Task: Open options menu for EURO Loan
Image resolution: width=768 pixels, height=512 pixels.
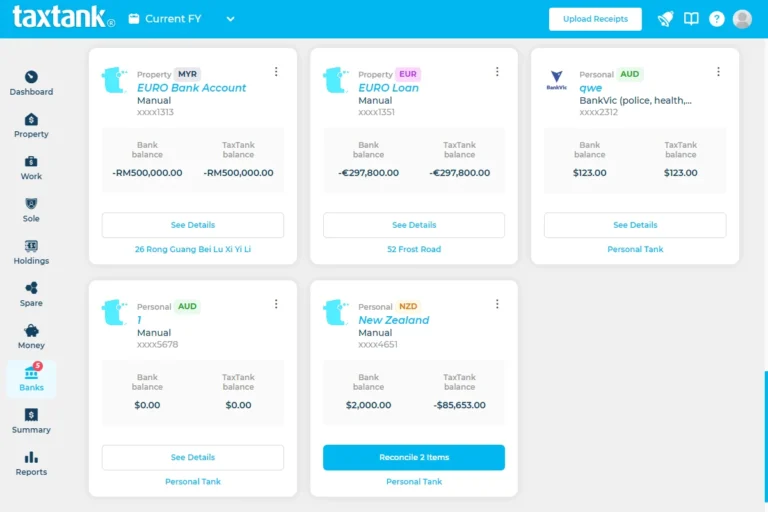Action: pos(497,72)
